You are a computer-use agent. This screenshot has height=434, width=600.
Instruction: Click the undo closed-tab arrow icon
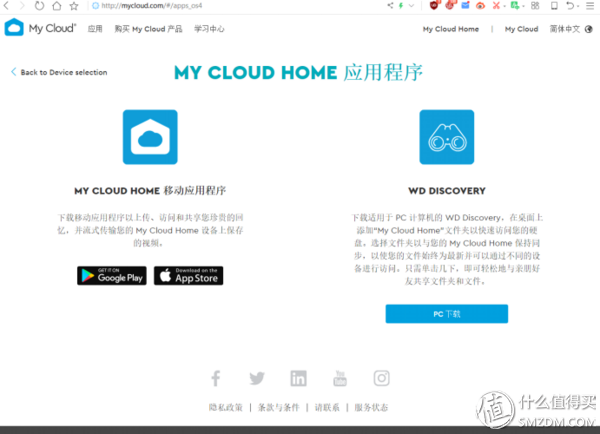coord(570,5)
